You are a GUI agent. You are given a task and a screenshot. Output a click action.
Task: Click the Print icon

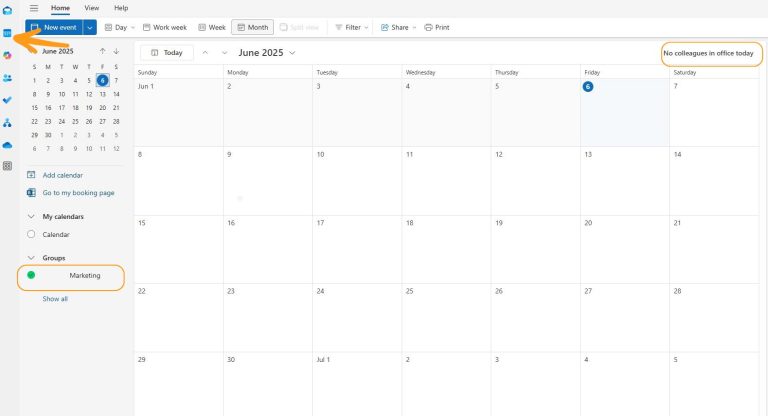click(x=429, y=27)
